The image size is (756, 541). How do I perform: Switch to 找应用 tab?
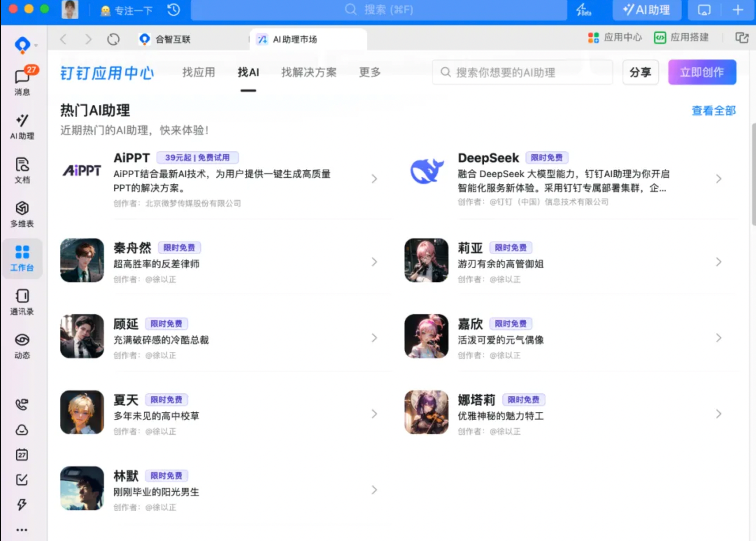tap(199, 72)
